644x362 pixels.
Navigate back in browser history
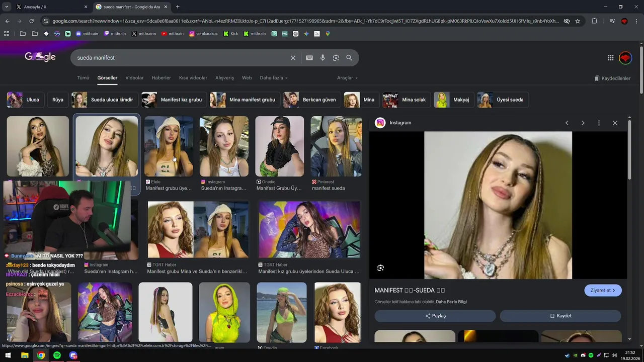7,21
